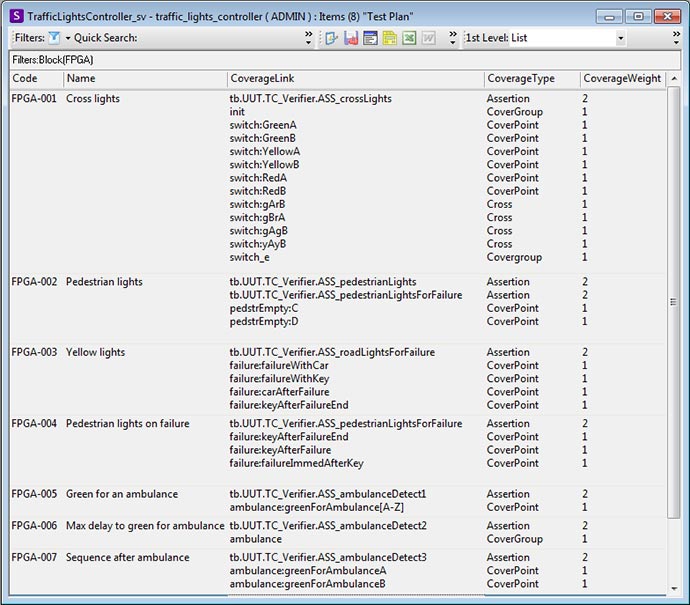Click 'failure:failureImmedAfterKey' coverage link

click(297, 463)
